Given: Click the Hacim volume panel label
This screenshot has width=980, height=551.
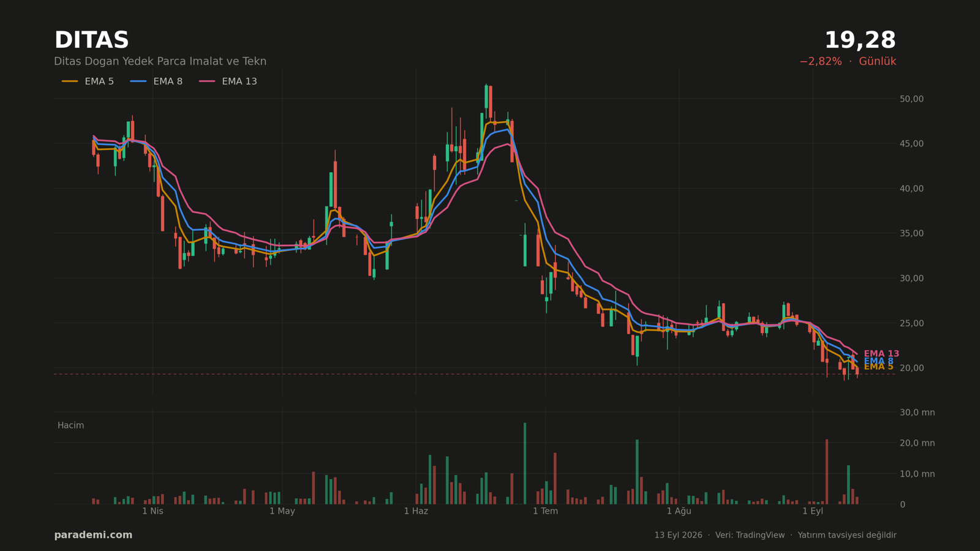Looking at the screenshot, I should point(70,425).
